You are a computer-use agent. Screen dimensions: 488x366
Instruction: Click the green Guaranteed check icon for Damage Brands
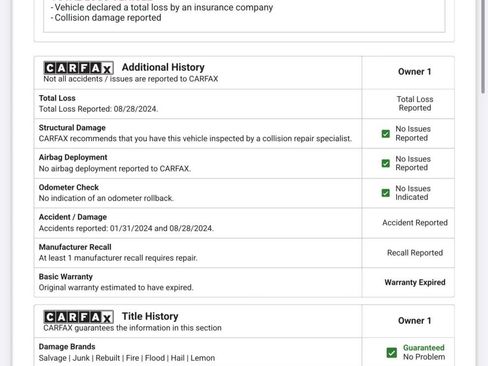tap(392, 352)
